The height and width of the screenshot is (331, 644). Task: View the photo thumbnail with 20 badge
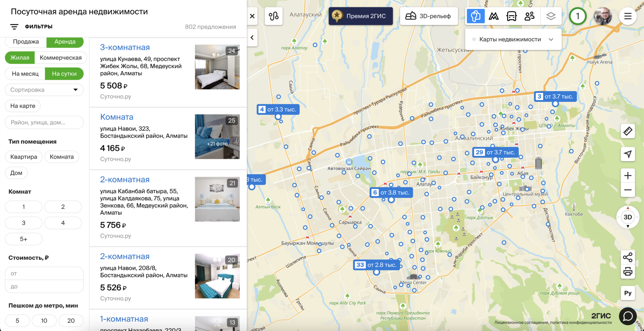(x=217, y=276)
